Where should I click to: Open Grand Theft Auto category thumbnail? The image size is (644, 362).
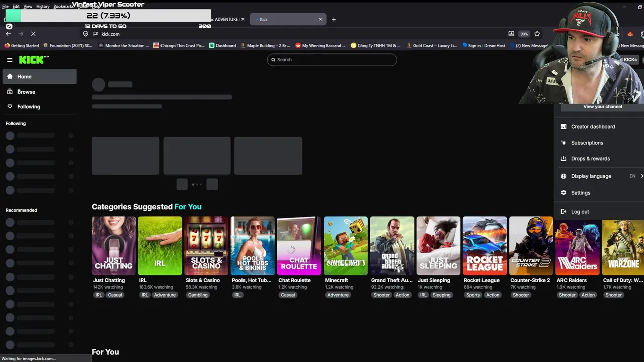[392, 246]
